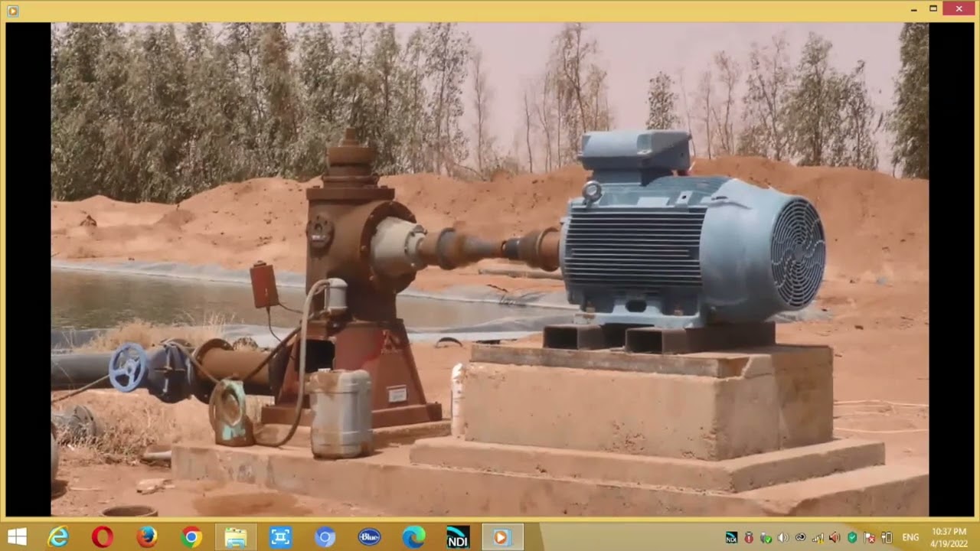This screenshot has width=980, height=551.
Task: Click the NDI icon in system tray
Action: click(x=731, y=537)
